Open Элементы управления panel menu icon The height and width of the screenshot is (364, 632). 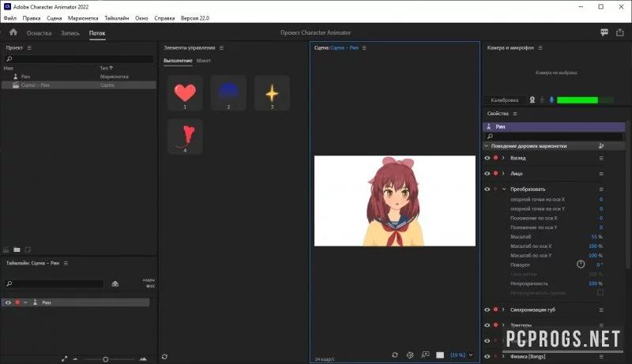[221, 47]
